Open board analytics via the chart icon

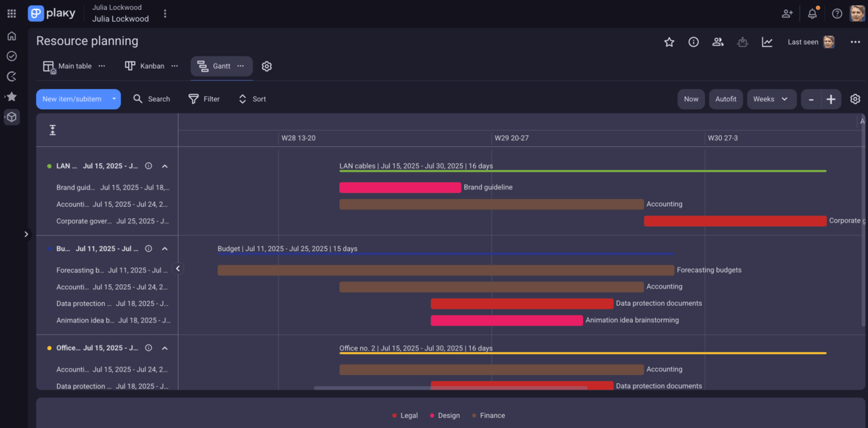click(x=767, y=42)
